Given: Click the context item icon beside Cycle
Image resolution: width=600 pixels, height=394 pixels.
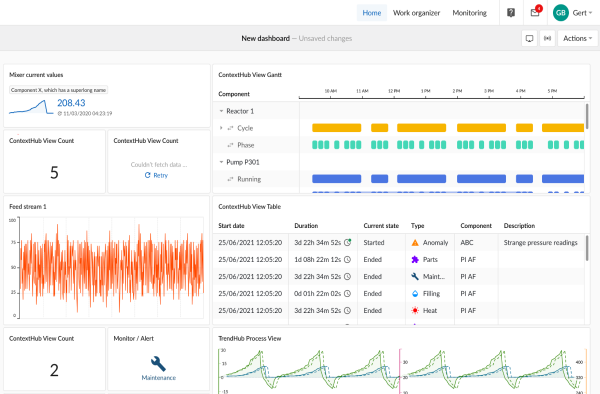Looking at the screenshot, I should 230,128.
